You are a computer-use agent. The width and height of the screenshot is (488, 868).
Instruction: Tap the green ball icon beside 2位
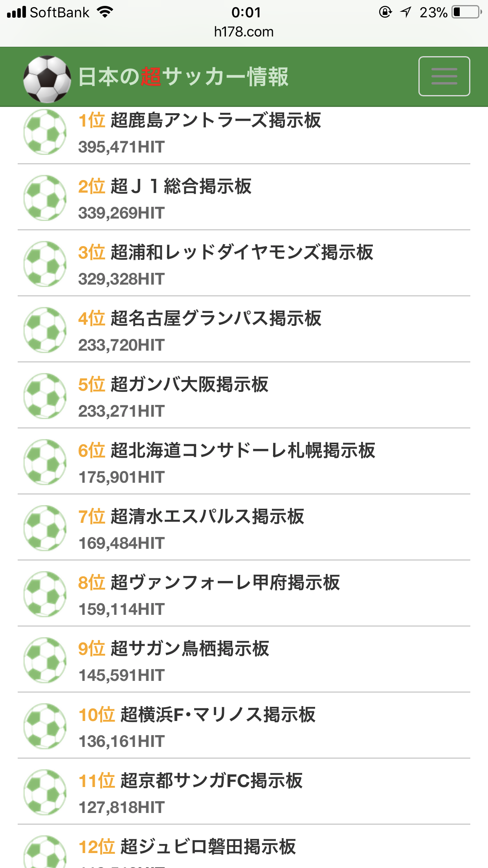(x=45, y=198)
